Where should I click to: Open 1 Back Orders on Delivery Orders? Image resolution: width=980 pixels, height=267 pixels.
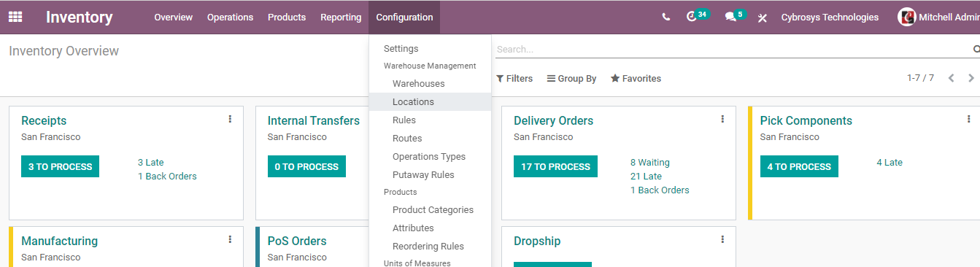click(x=660, y=190)
